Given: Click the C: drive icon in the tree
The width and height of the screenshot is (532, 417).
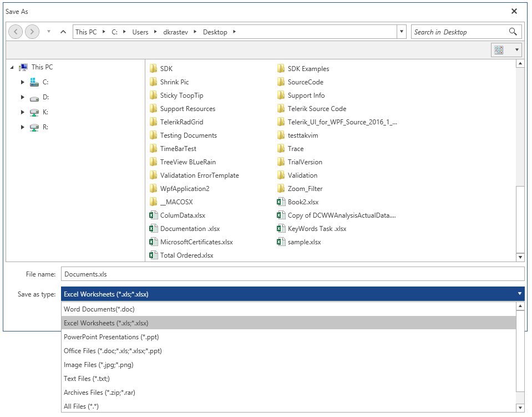Looking at the screenshot, I should (x=34, y=82).
